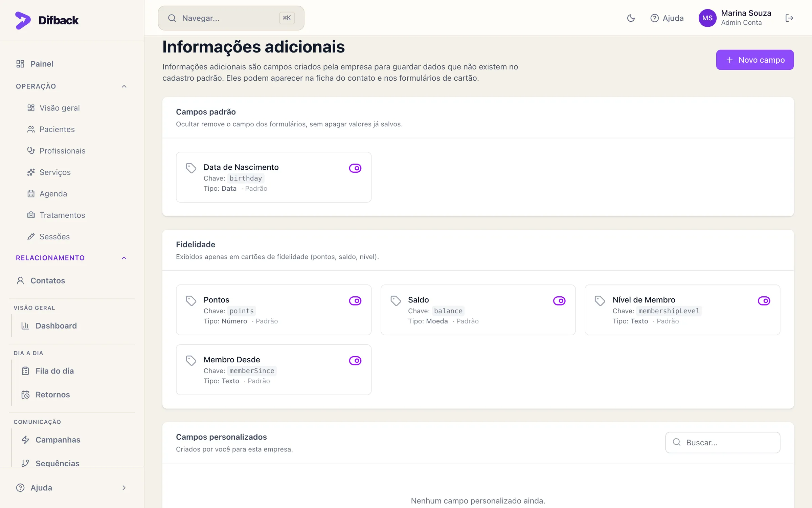Click the Buscar field in Campos personalizados

tap(723, 442)
